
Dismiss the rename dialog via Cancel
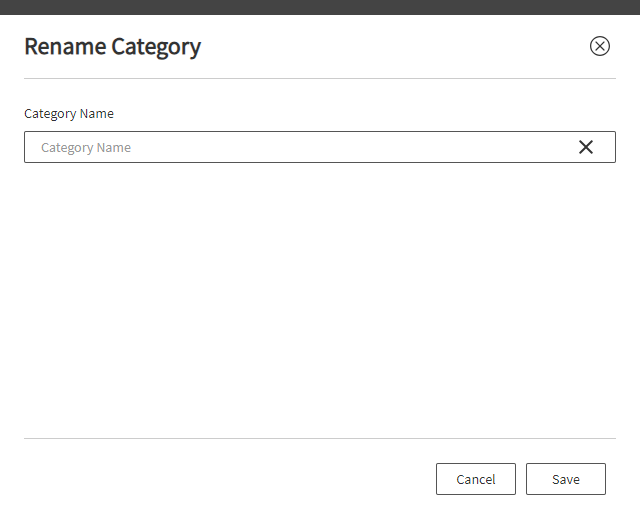click(476, 479)
